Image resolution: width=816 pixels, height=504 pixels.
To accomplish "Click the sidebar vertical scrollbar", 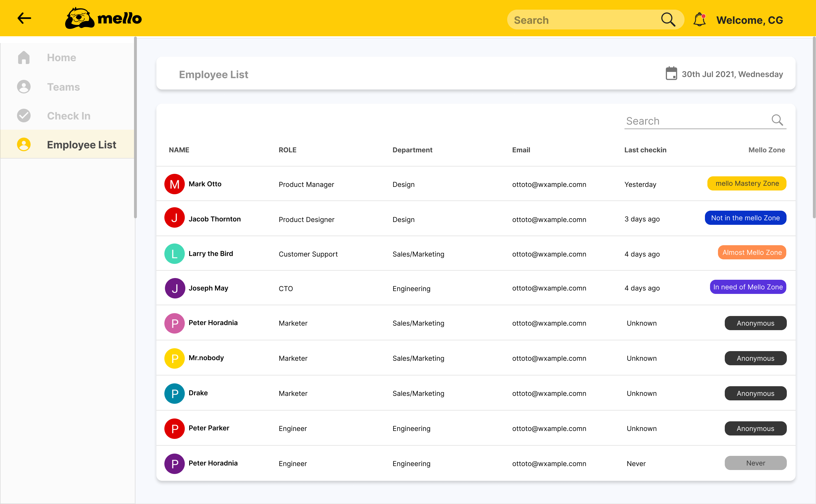I will tap(135, 127).
